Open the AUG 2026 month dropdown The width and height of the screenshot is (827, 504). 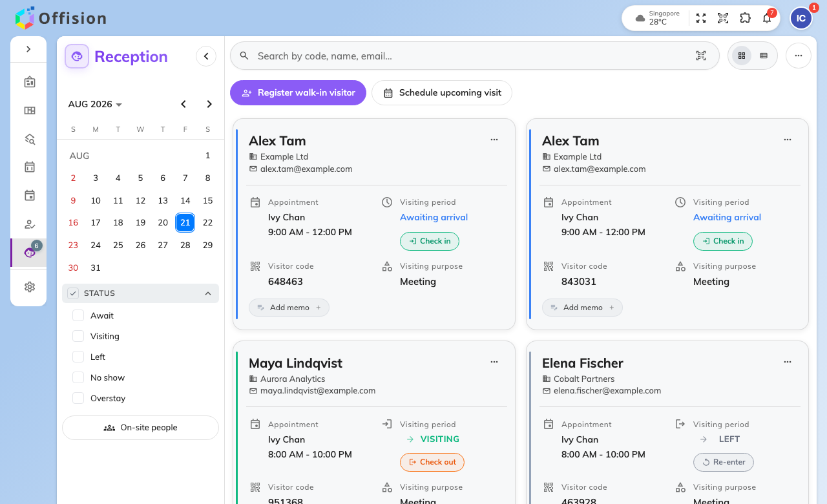[96, 104]
